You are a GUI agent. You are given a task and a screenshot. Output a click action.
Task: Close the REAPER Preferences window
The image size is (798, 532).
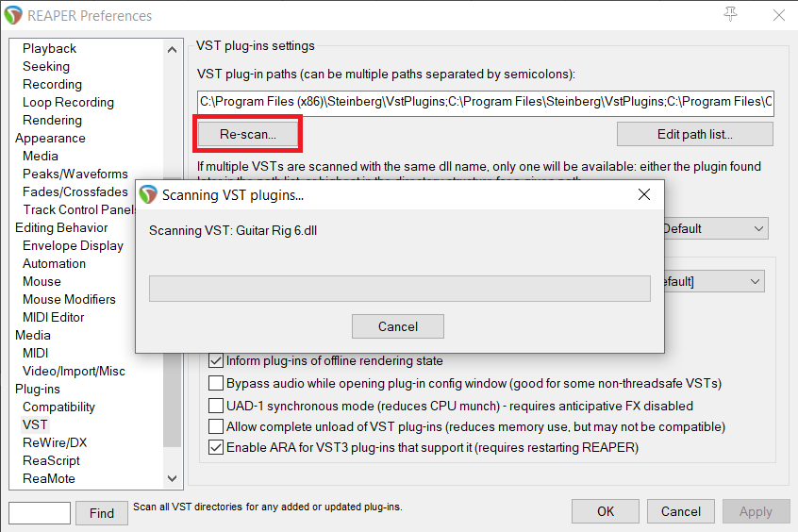pyautogui.click(x=778, y=15)
